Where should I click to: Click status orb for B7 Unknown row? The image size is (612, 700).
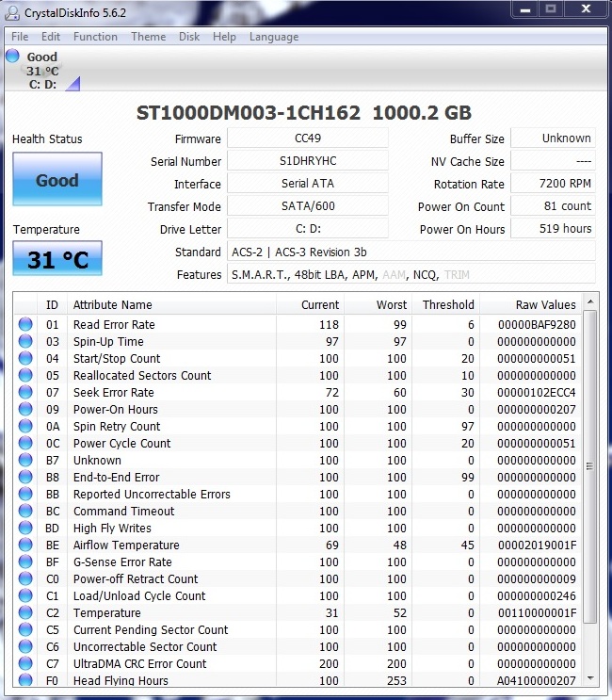point(25,460)
